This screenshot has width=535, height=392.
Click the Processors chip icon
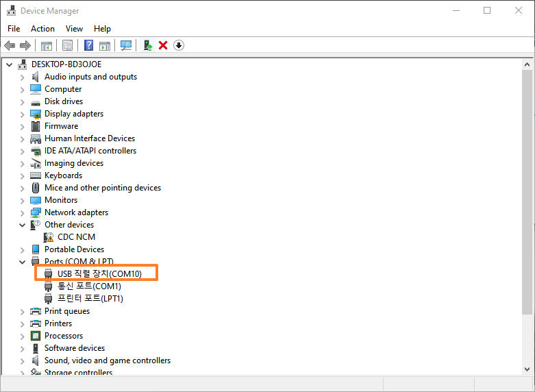pyautogui.click(x=36, y=336)
